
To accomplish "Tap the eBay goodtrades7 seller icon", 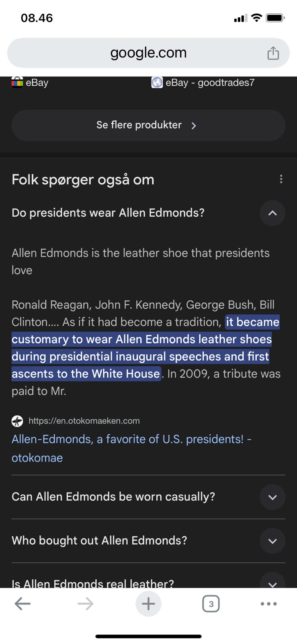I will pyautogui.click(x=157, y=83).
